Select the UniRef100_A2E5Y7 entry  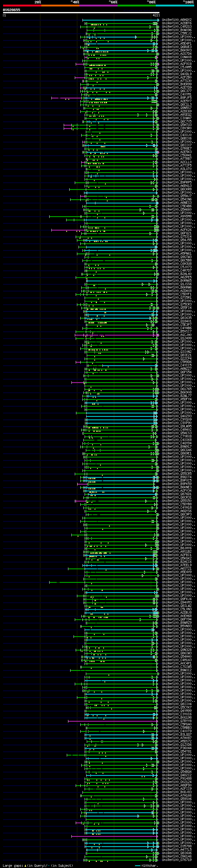point(177,101)
